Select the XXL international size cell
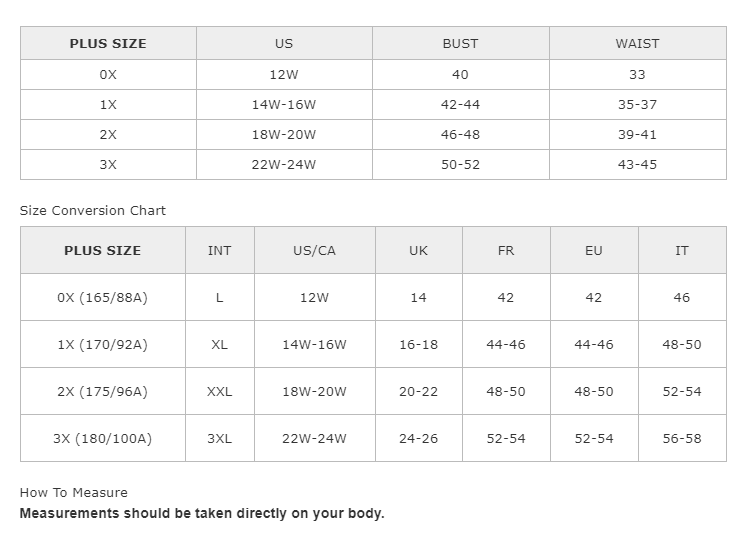Viewport: 751px width, 535px height. tap(219, 392)
